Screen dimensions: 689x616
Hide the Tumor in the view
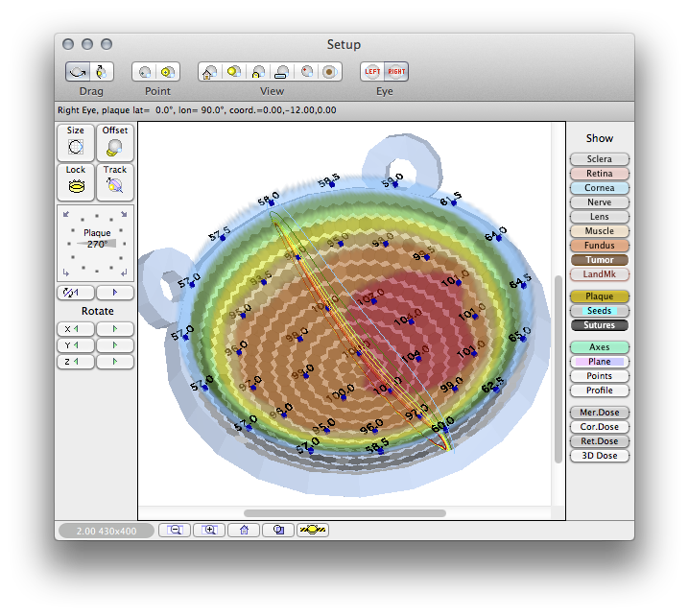[x=599, y=260]
